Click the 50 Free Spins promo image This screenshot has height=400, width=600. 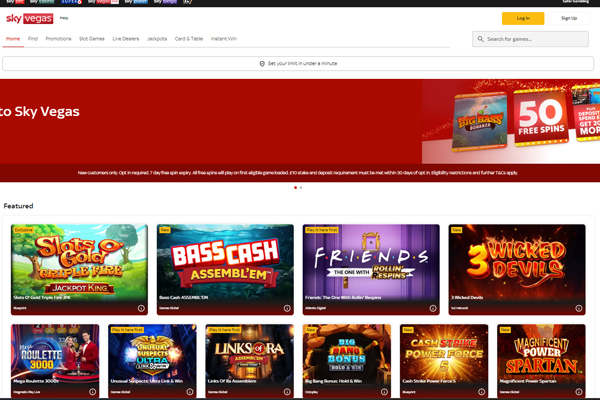tap(541, 117)
